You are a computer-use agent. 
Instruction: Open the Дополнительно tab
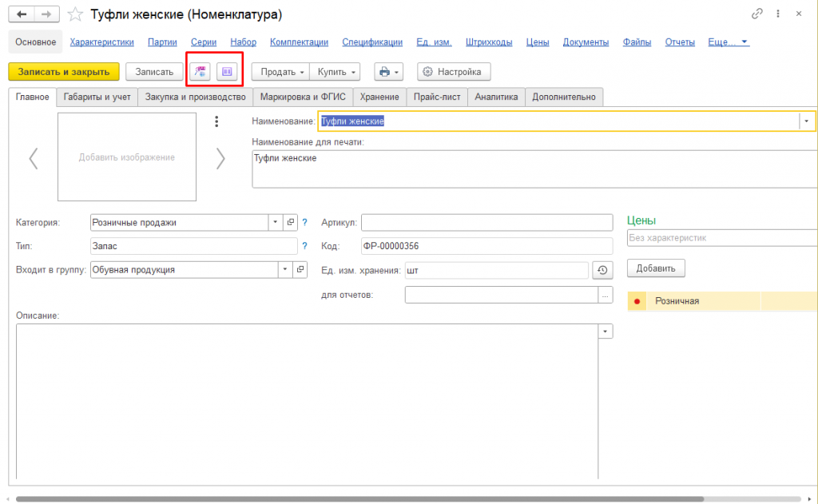(x=564, y=97)
